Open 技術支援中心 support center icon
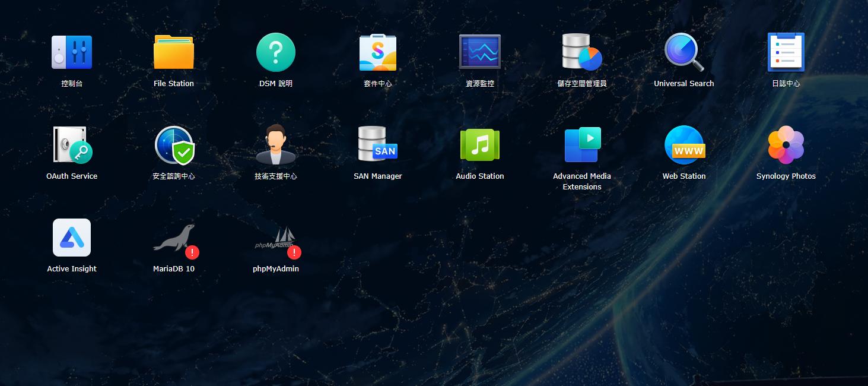 (276, 145)
